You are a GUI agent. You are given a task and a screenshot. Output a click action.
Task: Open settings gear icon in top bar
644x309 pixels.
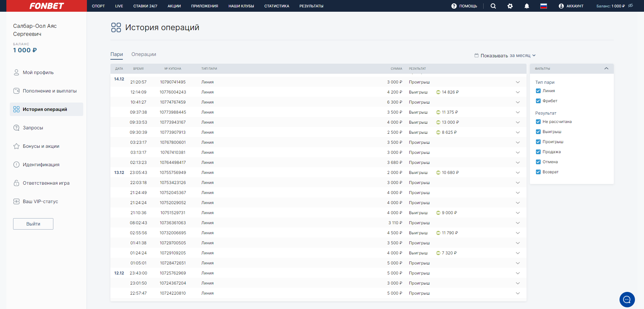[510, 6]
